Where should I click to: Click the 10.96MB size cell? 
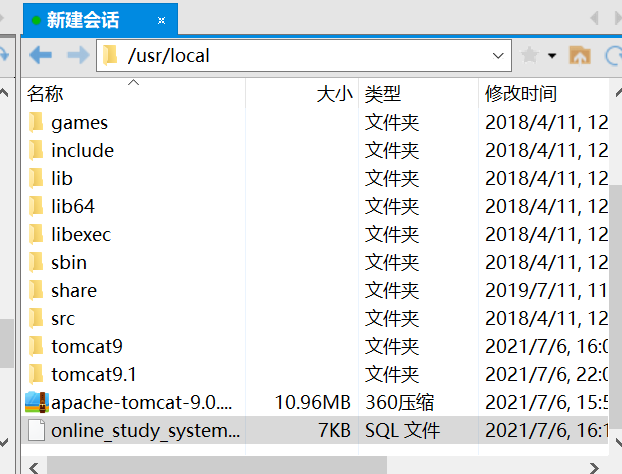click(313, 403)
